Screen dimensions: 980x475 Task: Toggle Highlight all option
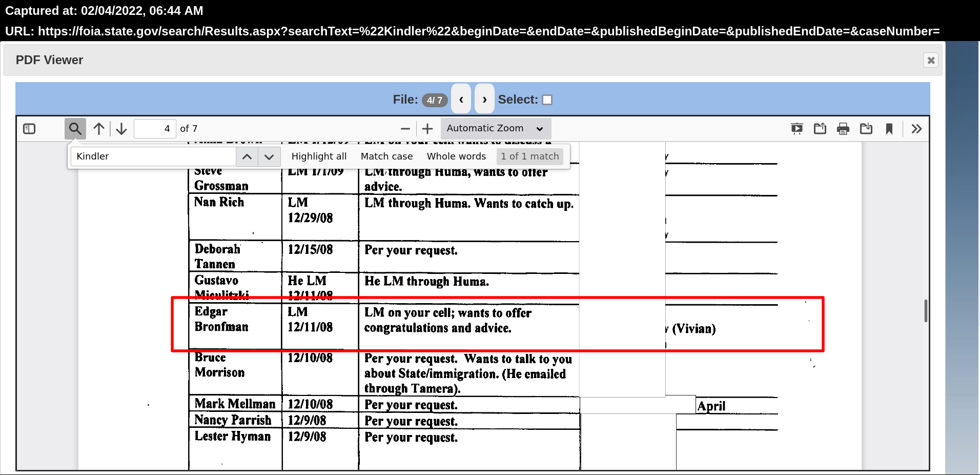pos(319,156)
